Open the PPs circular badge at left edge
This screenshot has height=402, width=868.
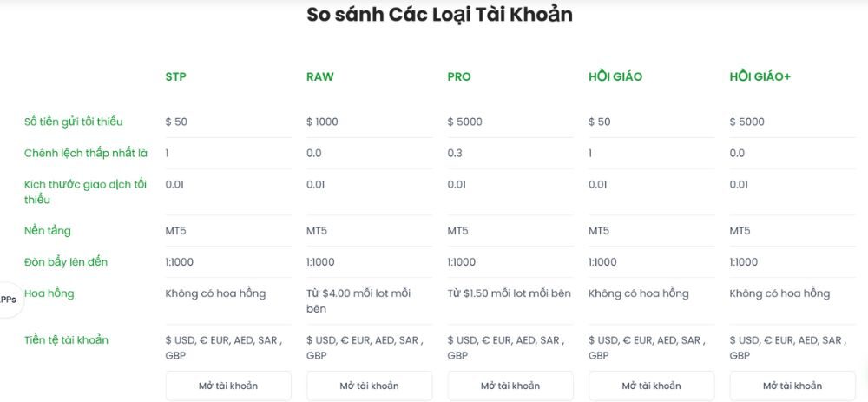[x=8, y=300]
